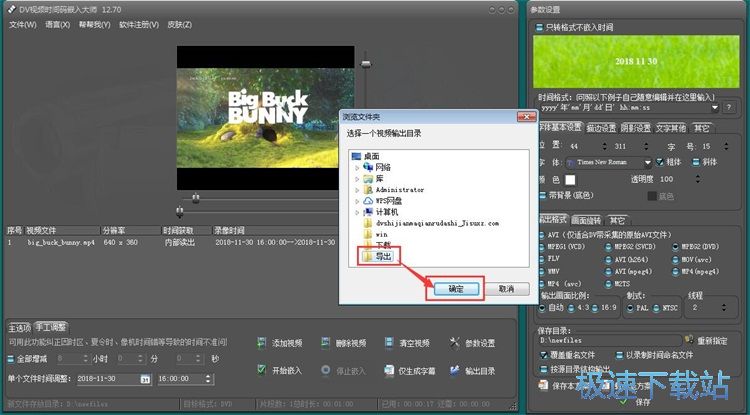The width and height of the screenshot is (750, 415).
Task: Open the 语言(X) menu
Action: (x=57, y=24)
